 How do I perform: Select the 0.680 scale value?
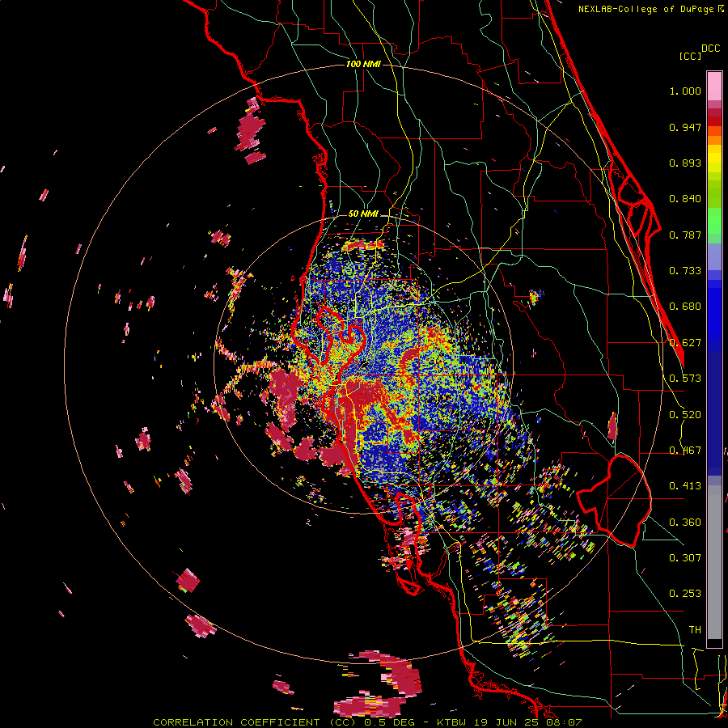(685, 307)
